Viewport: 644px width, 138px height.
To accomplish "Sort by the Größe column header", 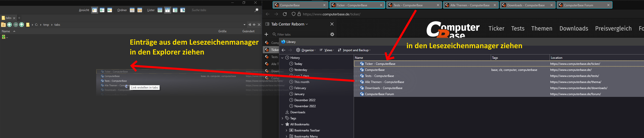I will pos(222,31).
